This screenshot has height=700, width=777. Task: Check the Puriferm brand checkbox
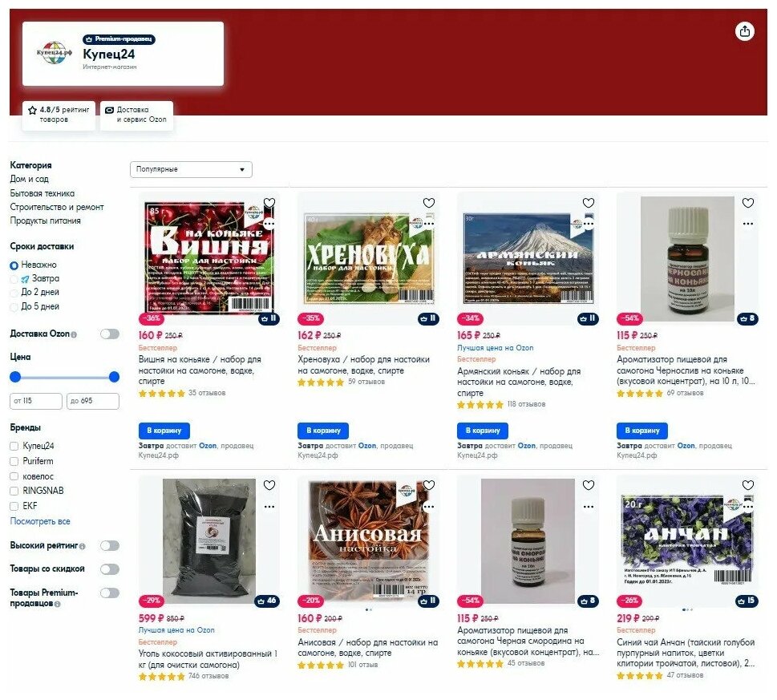[14, 461]
